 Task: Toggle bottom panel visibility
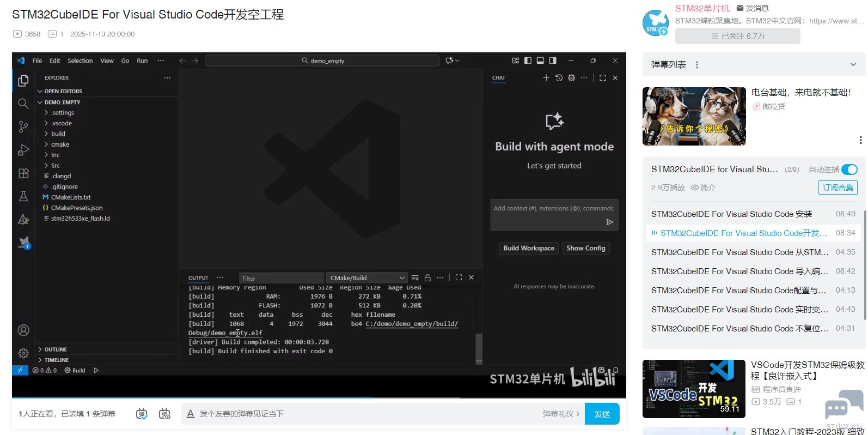point(540,61)
